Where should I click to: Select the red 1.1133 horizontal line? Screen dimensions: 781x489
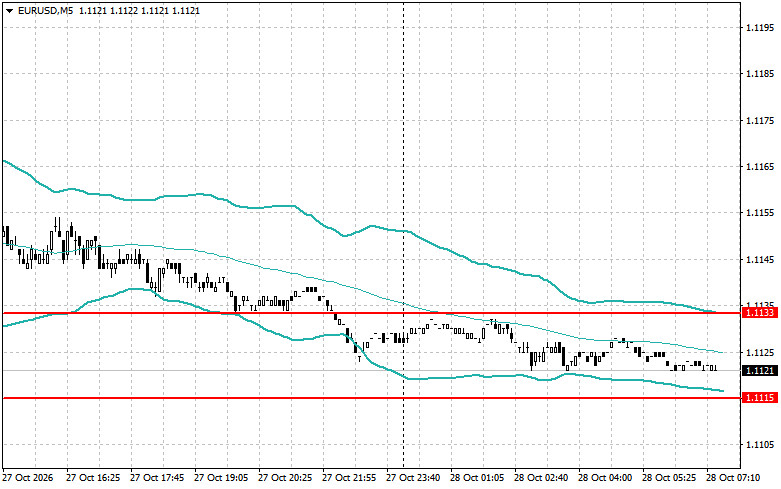[371, 313]
